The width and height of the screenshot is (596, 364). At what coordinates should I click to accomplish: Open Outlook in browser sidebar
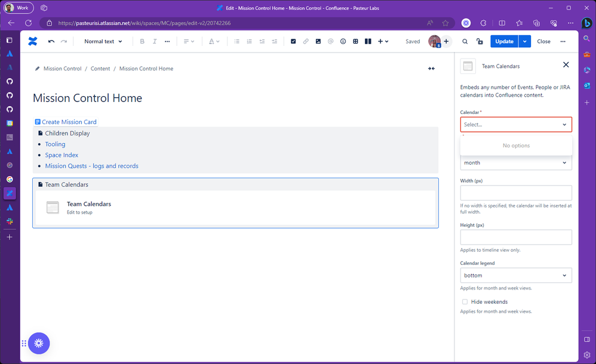pyautogui.click(x=587, y=86)
